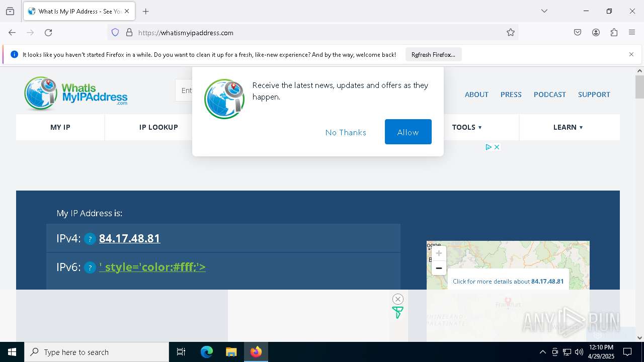Screen dimensions: 644x362
Task: Open the Extensions puzzle icon
Action: point(614,33)
